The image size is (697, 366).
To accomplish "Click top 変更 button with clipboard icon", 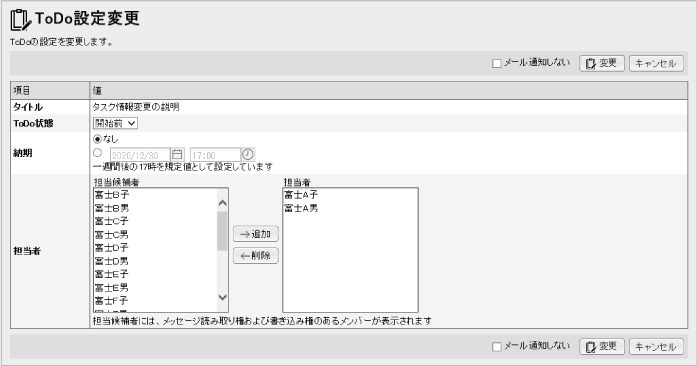I will point(602,64).
